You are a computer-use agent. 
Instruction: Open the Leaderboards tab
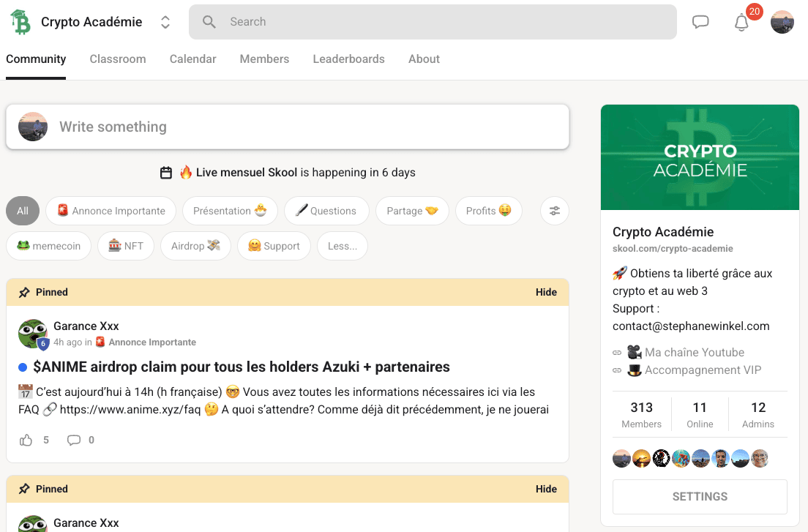click(x=348, y=59)
